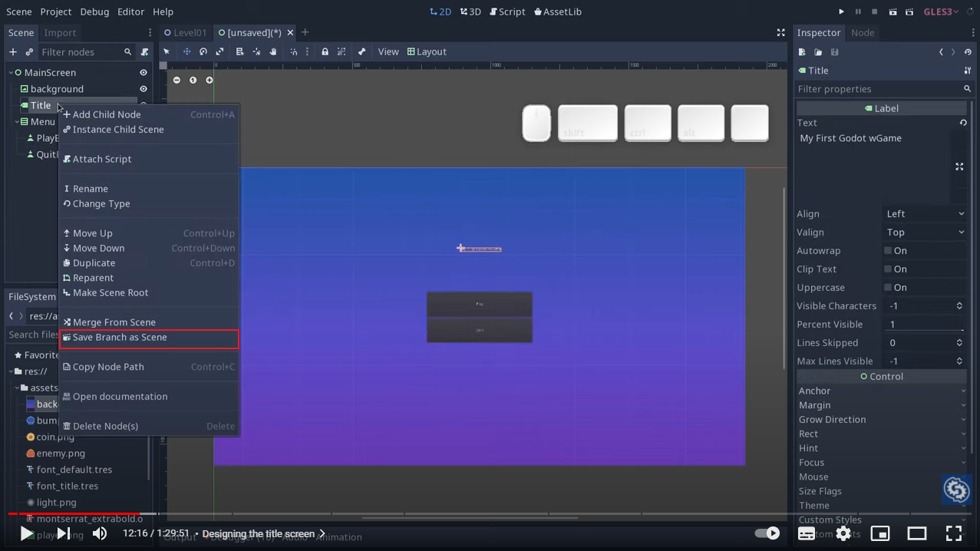Screen dimensions: 980x551
Task: Choose Instance Child Scene menu entry
Action: click(149, 129)
